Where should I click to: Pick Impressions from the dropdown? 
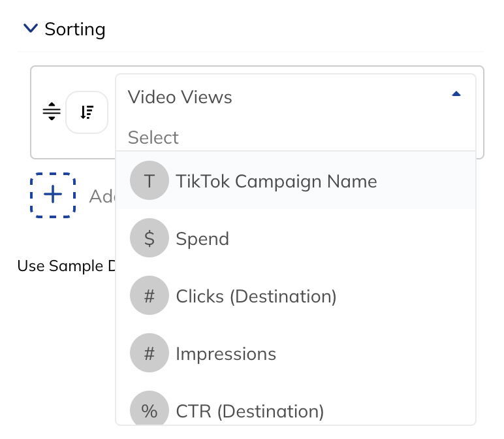coord(295,353)
